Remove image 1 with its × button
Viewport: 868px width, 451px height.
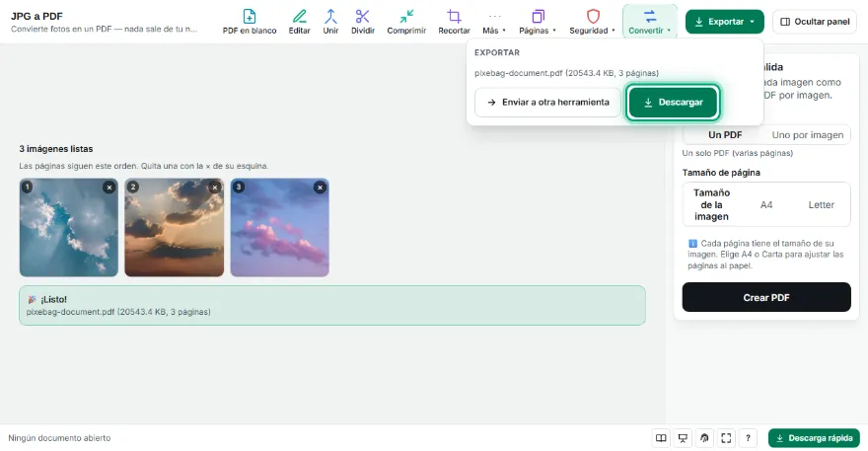pyautogui.click(x=109, y=188)
